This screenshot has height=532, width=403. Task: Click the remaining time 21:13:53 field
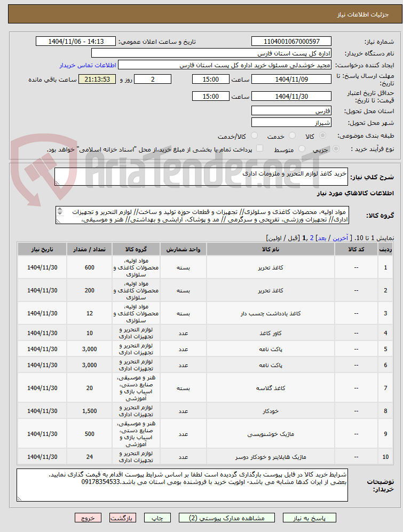tap(97, 79)
